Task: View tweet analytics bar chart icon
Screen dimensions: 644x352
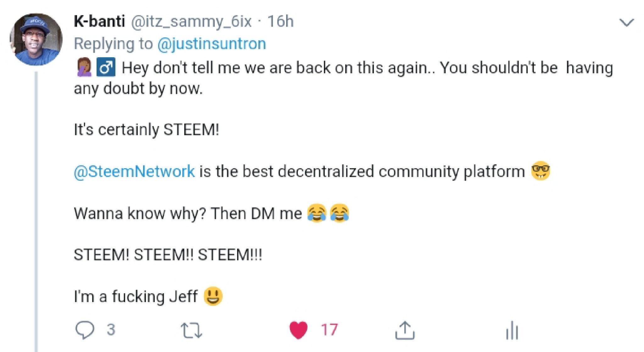Action: [512, 330]
